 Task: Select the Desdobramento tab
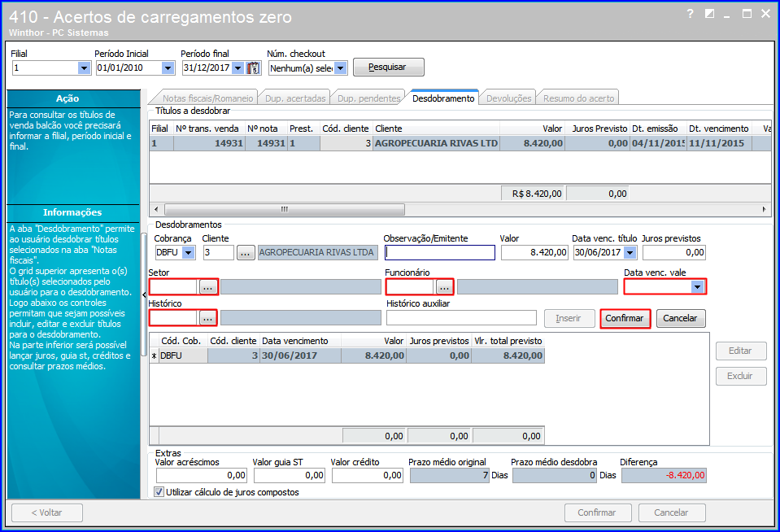tap(443, 98)
